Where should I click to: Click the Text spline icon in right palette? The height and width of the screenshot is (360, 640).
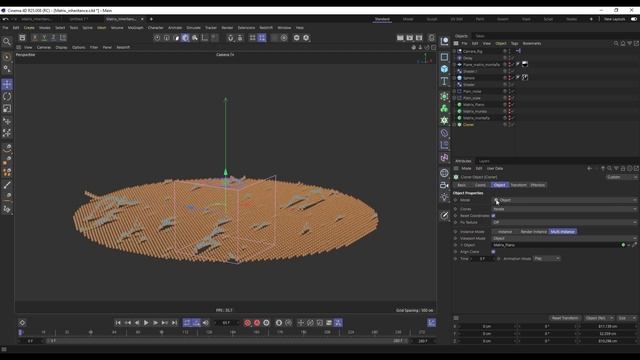click(444, 81)
